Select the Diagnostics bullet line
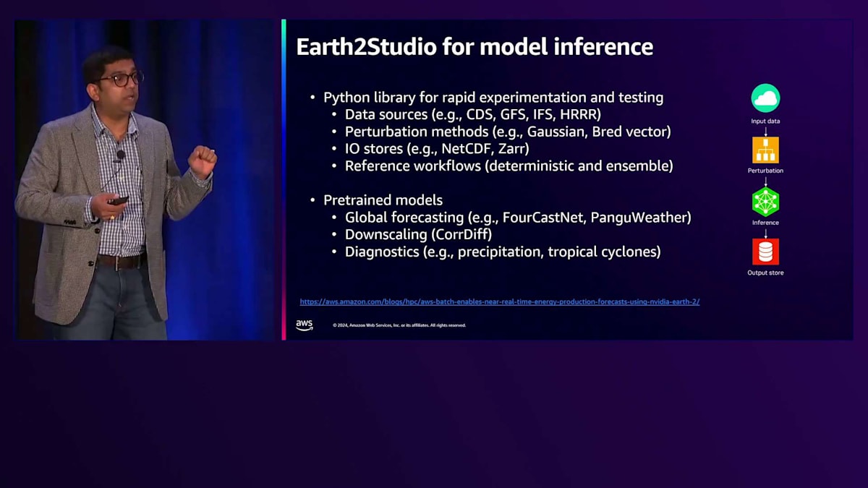Screen dimensions: 868x488 (503, 252)
